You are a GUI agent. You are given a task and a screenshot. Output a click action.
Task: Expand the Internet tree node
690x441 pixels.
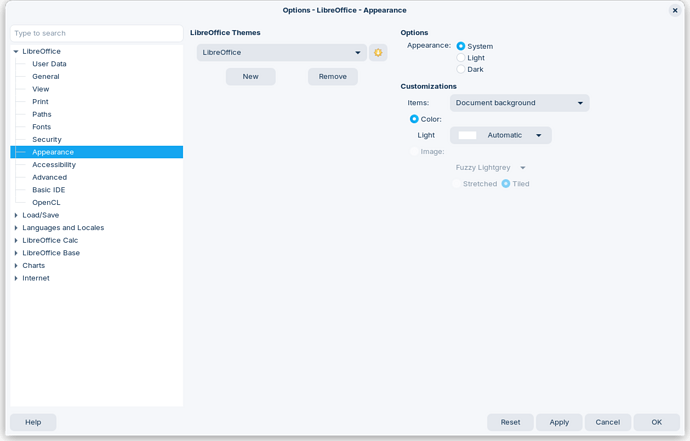click(x=16, y=278)
